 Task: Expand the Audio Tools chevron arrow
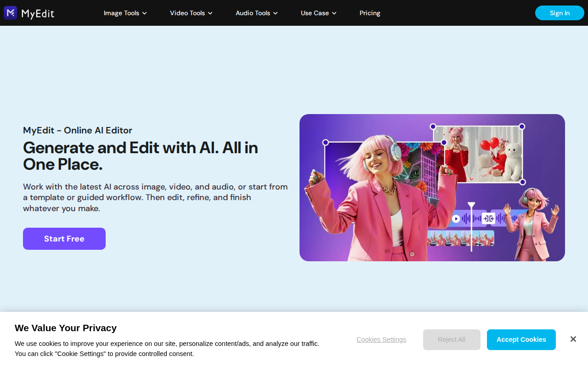click(275, 13)
